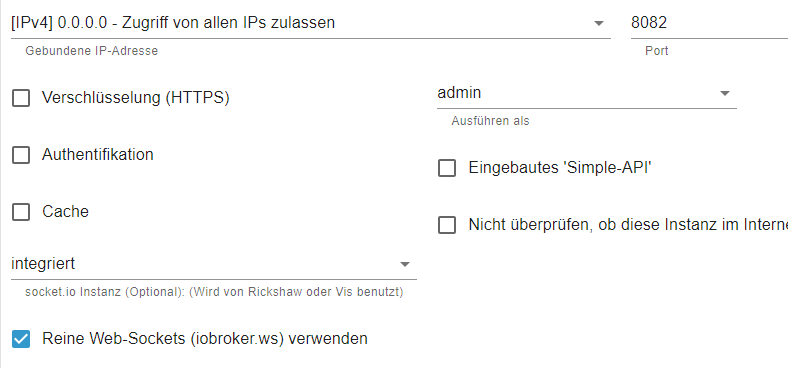Tick the 'Nicht überprüfen' internet check box
Image resolution: width=788 pixels, height=368 pixels.
tap(447, 225)
